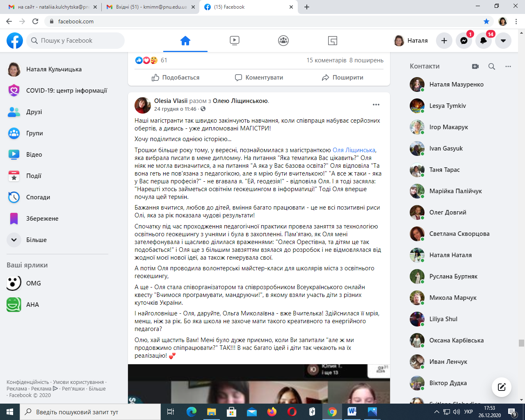Open new message compose icon
Screen dimensions: 525x420
pyautogui.click(x=502, y=387)
